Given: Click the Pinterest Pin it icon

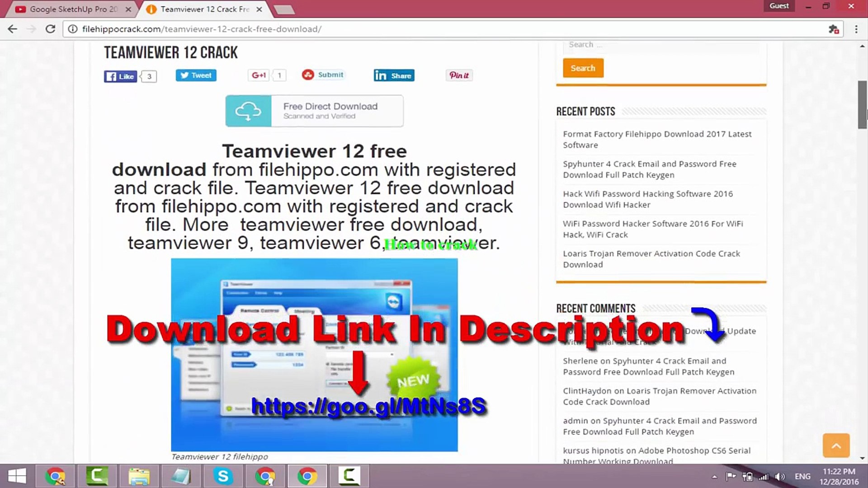Looking at the screenshot, I should click(459, 75).
